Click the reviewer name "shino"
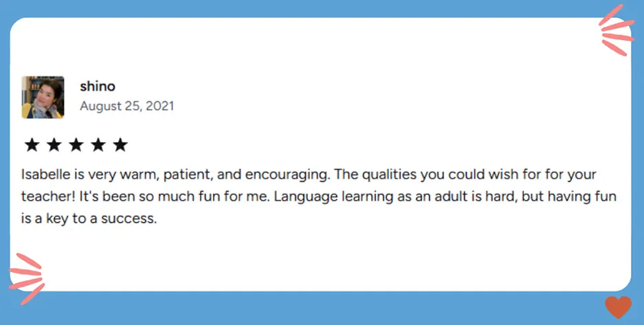The width and height of the screenshot is (644, 325). (x=98, y=87)
